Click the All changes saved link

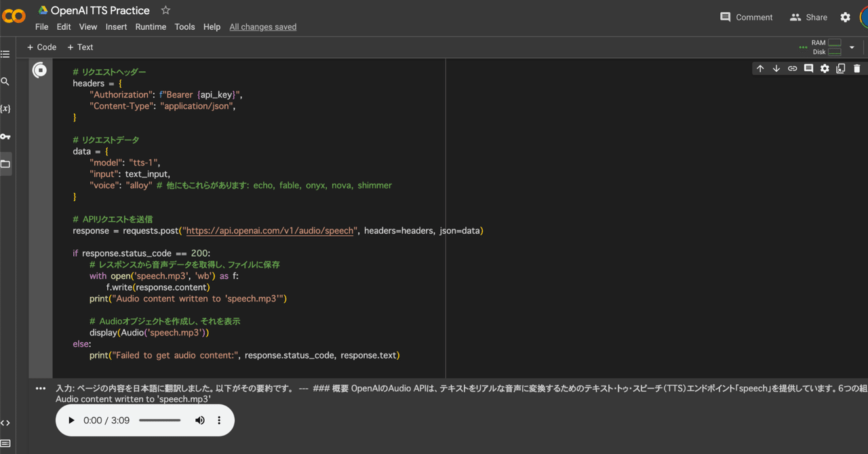tap(263, 26)
